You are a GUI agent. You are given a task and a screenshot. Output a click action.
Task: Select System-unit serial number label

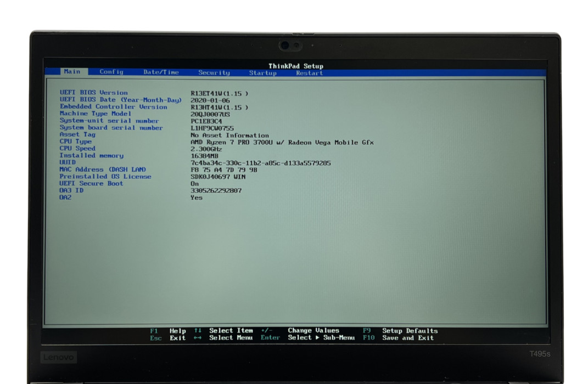pyautogui.click(x=109, y=121)
